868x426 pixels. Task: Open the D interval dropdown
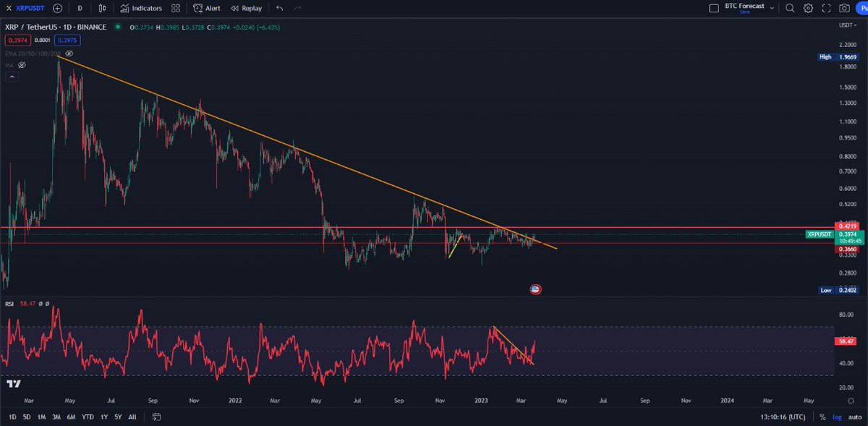click(x=80, y=9)
